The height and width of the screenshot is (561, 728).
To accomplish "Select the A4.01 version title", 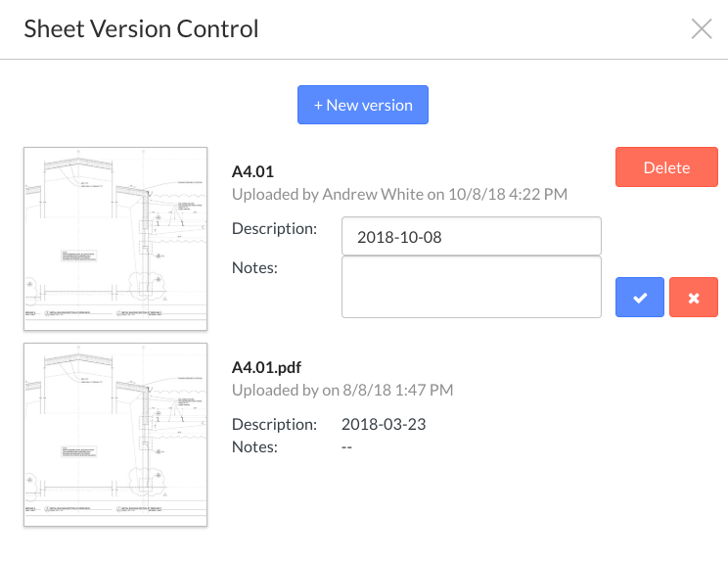I will click(x=252, y=171).
